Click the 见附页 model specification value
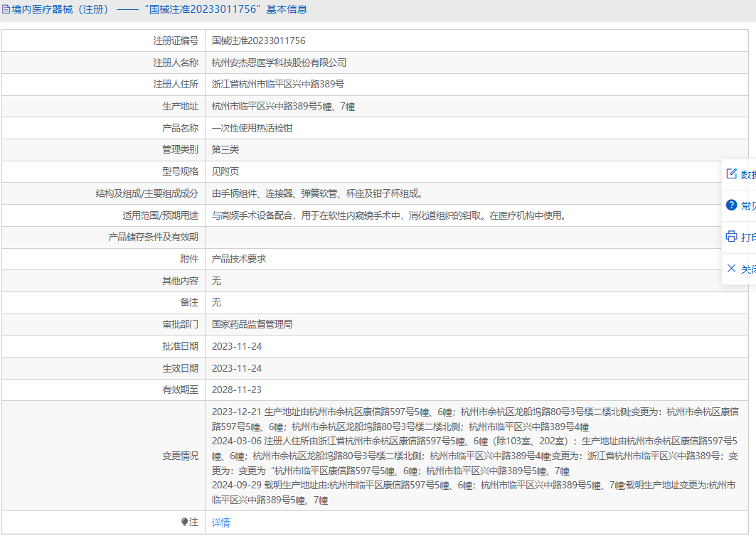 pyautogui.click(x=225, y=171)
